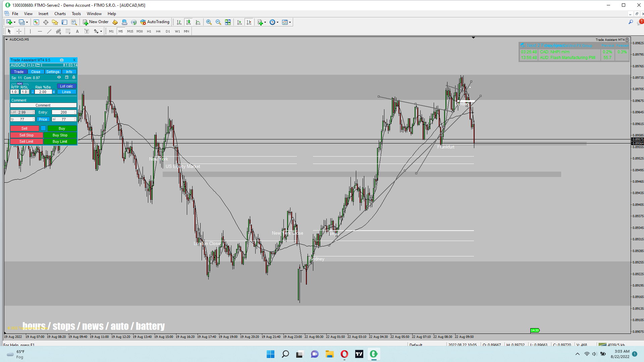Select the Fibonacci retracement tool

tap(68, 31)
